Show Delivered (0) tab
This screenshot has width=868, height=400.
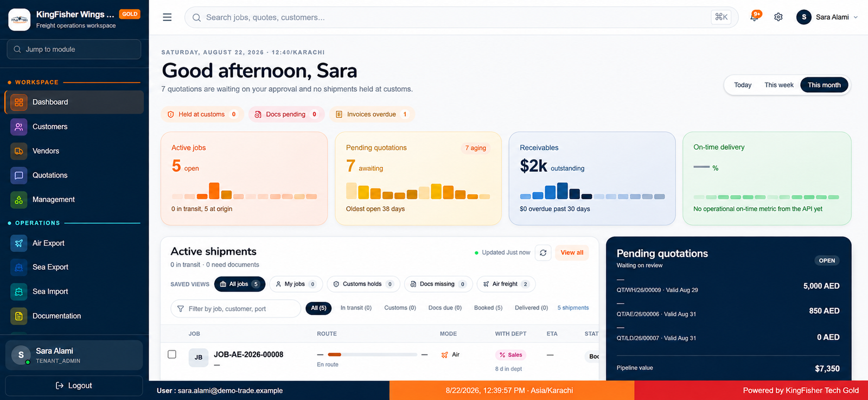[531, 308]
